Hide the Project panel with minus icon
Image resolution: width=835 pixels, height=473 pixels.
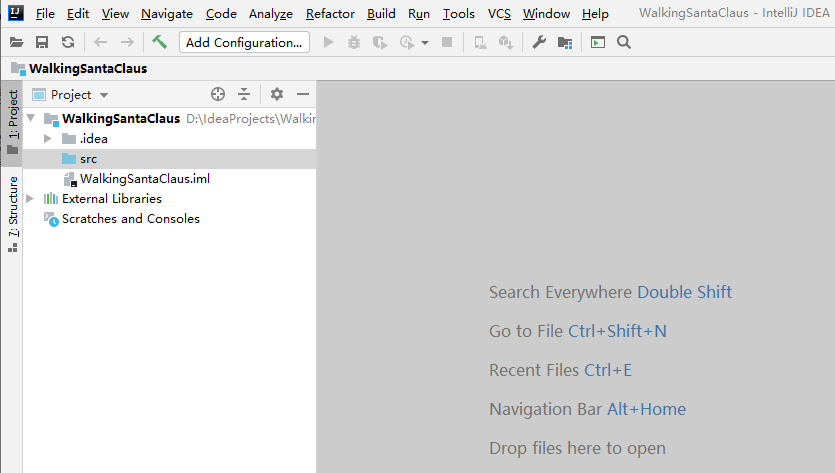[x=303, y=94]
